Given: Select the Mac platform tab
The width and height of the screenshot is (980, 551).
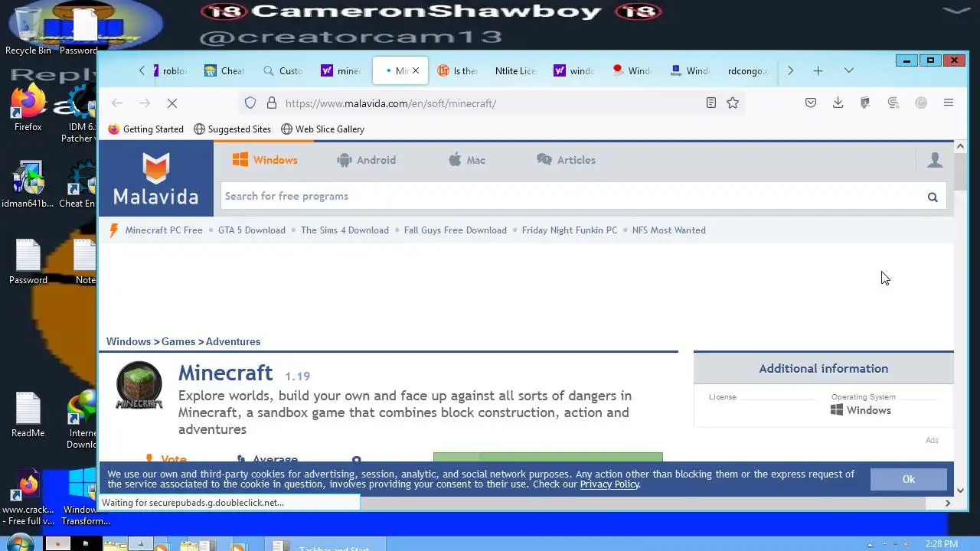Looking at the screenshot, I should (467, 160).
